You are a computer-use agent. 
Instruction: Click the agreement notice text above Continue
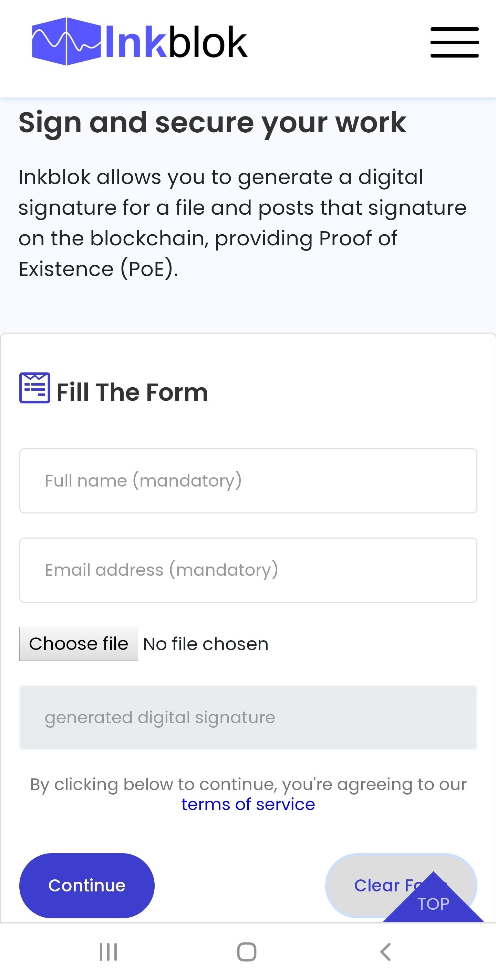click(x=248, y=794)
